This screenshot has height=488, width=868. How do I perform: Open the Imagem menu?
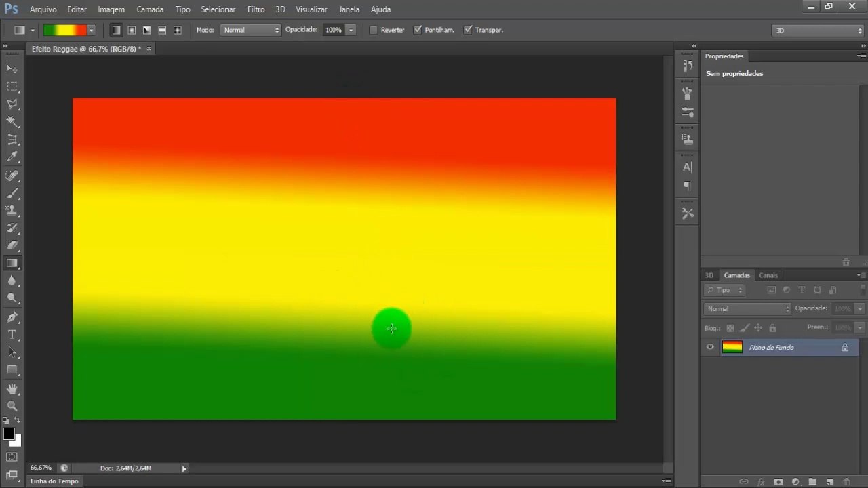click(111, 9)
